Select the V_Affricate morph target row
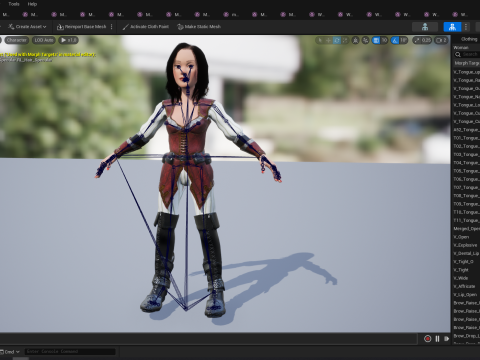The image size is (480, 360). point(466,286)
